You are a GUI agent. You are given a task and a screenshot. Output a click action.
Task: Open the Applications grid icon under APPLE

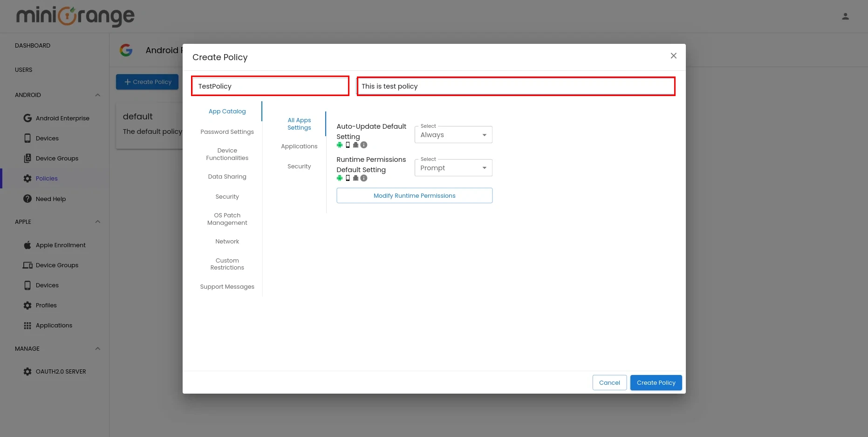pos(27,325)
